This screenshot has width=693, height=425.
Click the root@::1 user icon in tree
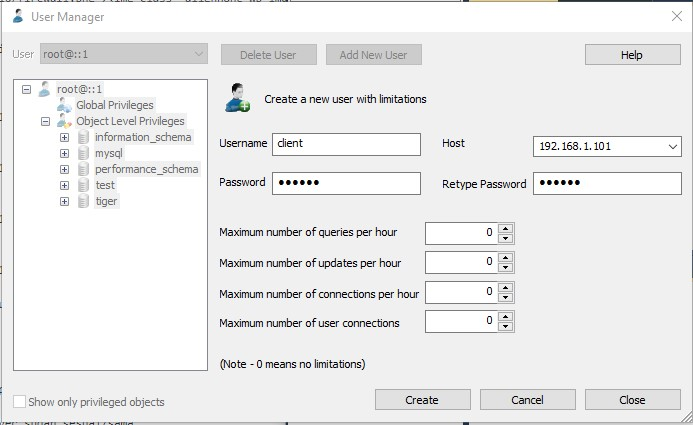(x=44, y=89)
